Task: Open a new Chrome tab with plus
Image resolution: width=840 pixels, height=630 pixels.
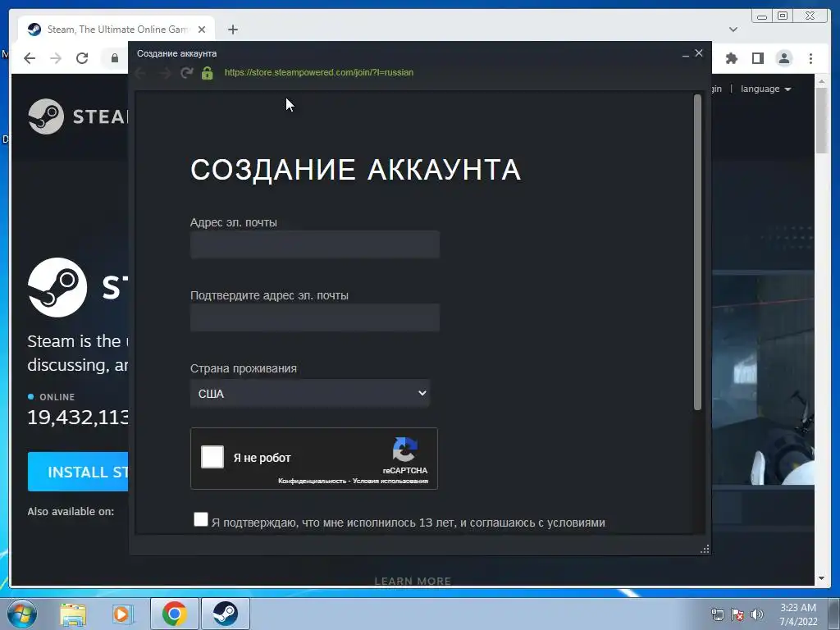Action: tap(232, 30)
